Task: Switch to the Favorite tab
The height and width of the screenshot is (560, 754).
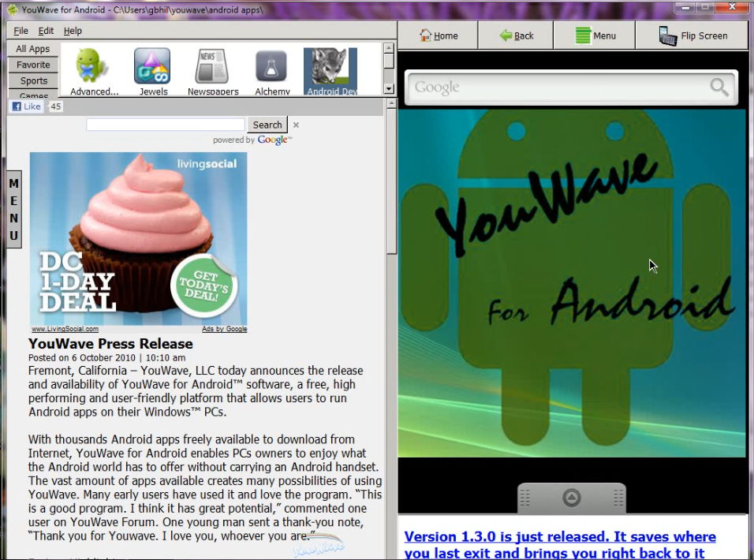Action: point(33,65)
